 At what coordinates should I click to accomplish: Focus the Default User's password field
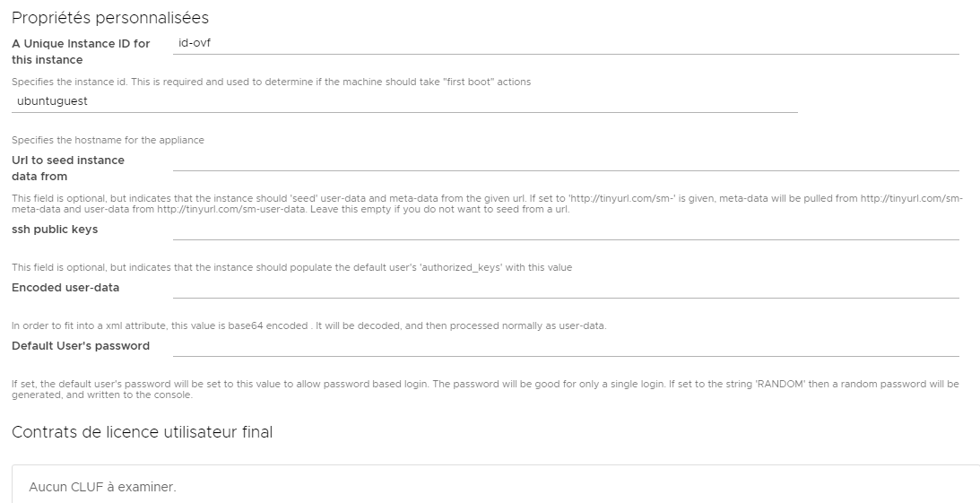click(566, 345)
